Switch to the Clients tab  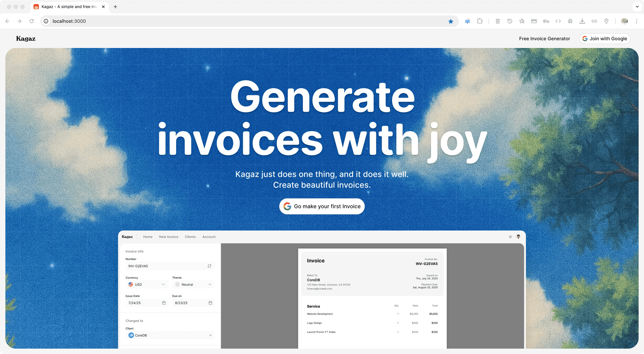190,237
